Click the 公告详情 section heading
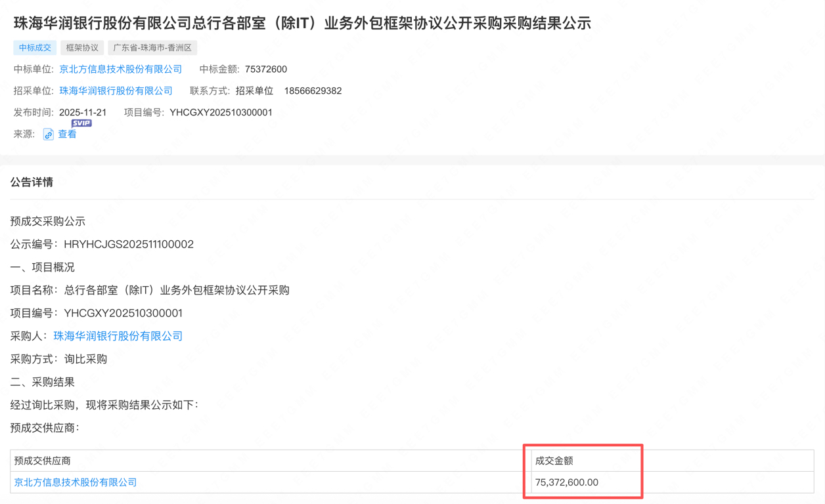This screenshot has height=504, width=825. click(32, 182)
